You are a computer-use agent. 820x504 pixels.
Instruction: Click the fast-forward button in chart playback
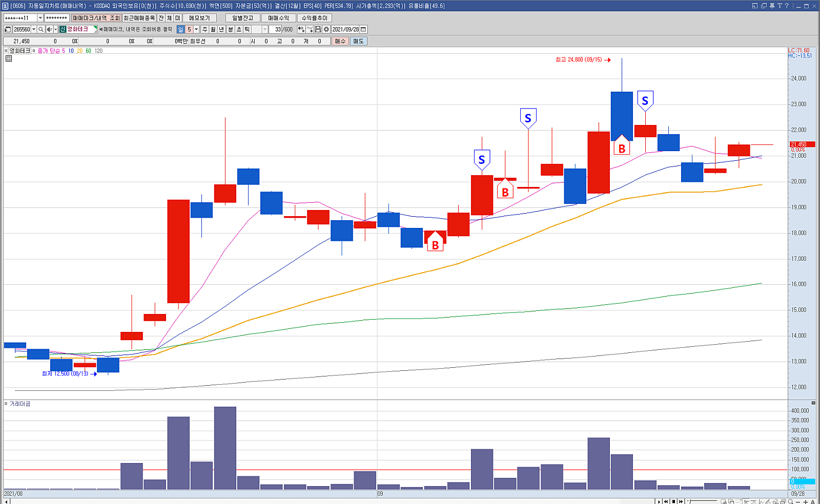point(681,501)
